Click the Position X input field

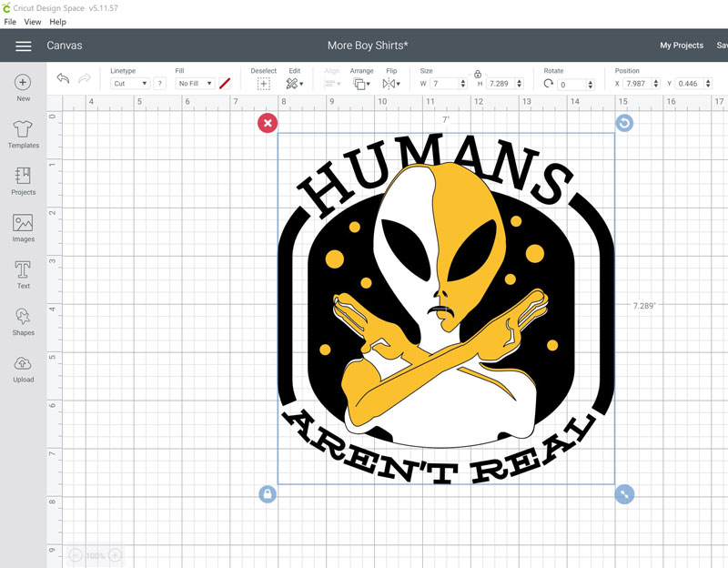[x=638, y=84]
